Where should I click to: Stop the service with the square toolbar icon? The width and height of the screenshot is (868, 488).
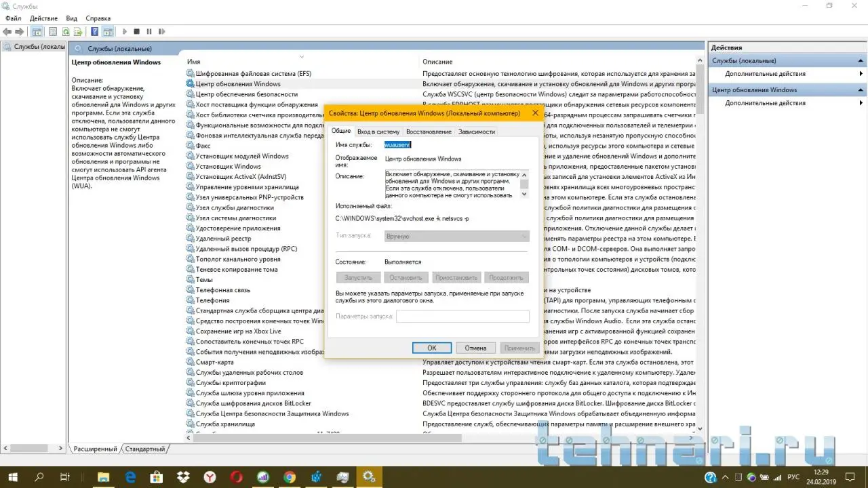(136, 31)
